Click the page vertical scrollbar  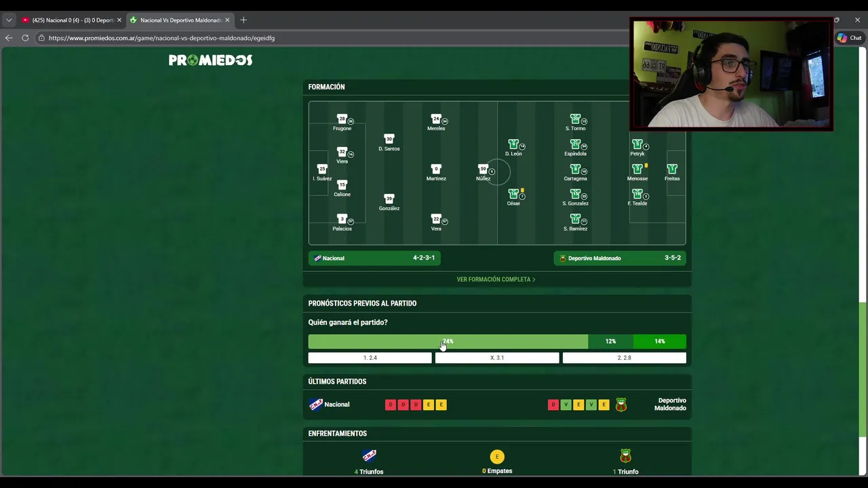point(863,369)
